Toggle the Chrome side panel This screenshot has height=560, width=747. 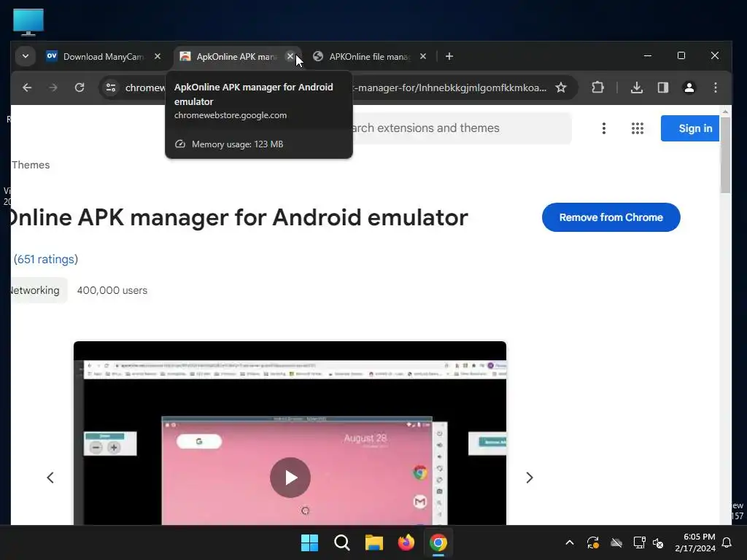pos(663,87)
